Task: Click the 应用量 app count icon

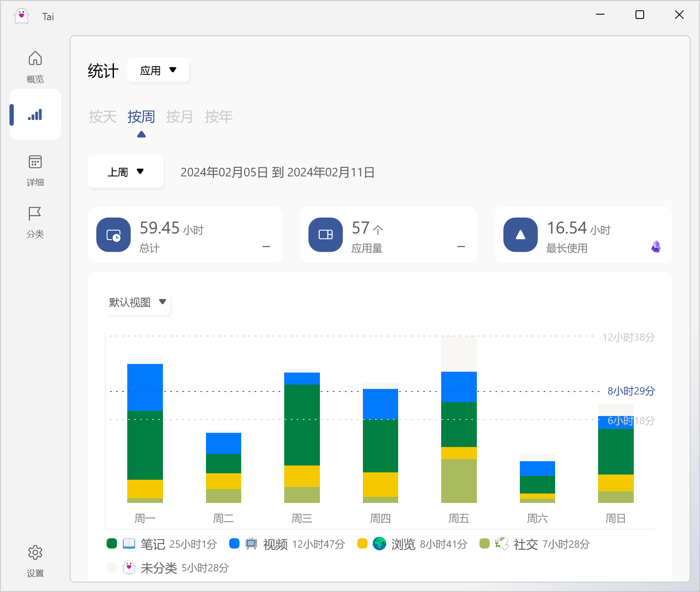Action: pyautogui.click(x=325, y=235)
